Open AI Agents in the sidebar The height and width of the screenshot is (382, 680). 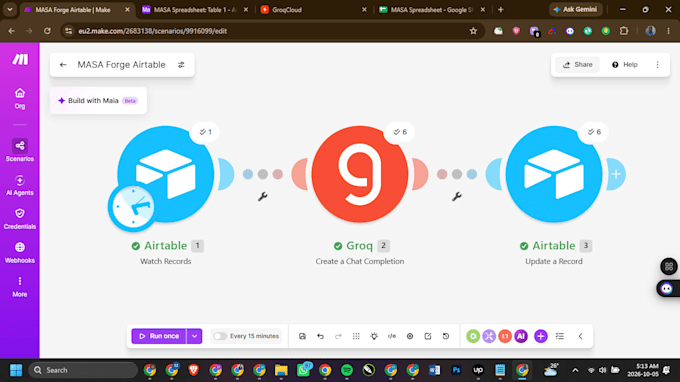20,185
